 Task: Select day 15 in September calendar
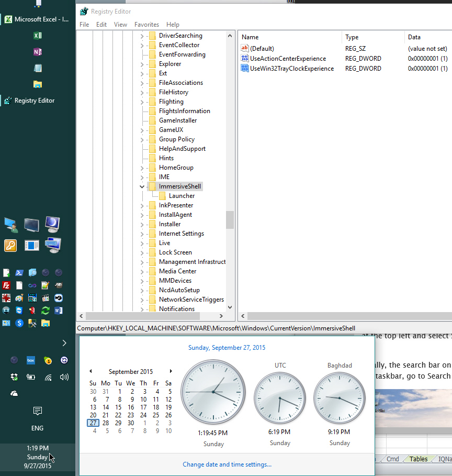(119, 407)
